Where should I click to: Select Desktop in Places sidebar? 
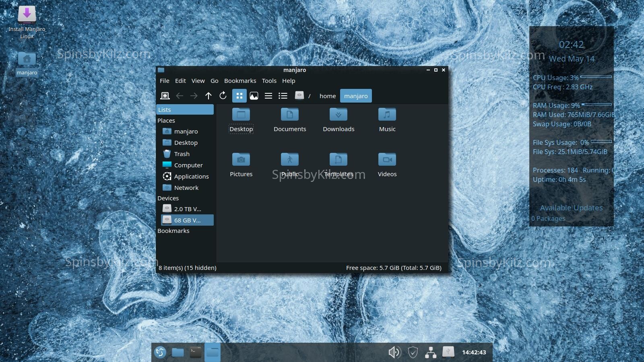coord(186,142)
